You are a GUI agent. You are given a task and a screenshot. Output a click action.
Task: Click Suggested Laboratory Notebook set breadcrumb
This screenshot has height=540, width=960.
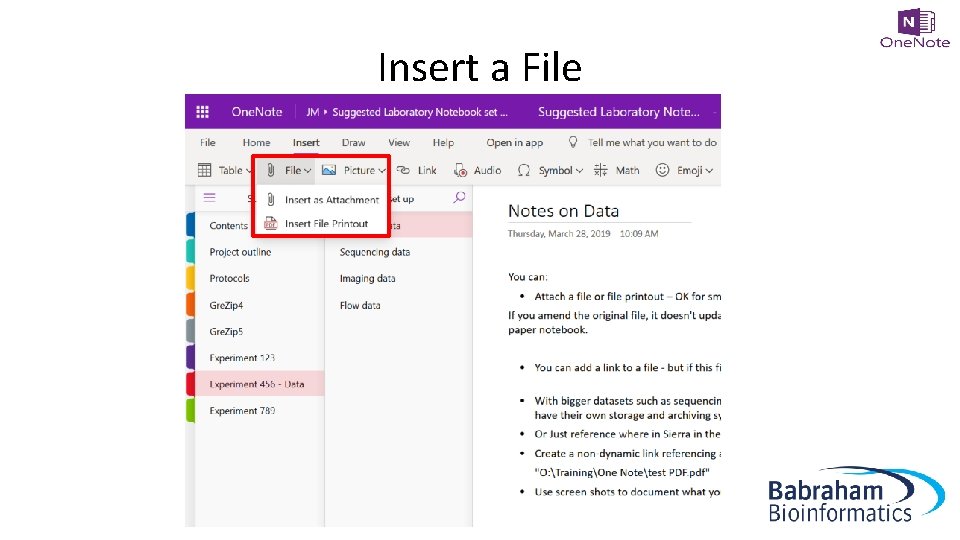tap(419, 112)
